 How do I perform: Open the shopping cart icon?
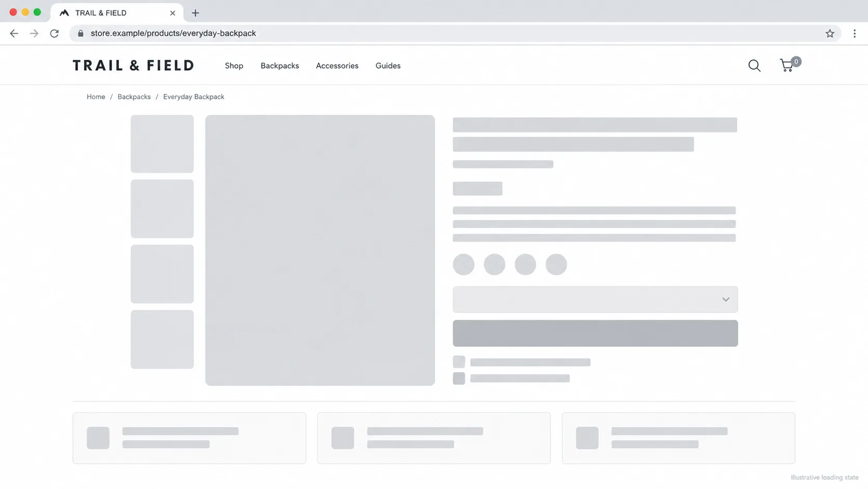(788, 65)
